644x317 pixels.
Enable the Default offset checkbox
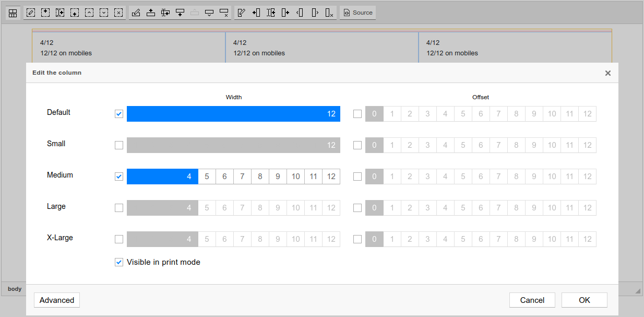click(x=357, y=114)
